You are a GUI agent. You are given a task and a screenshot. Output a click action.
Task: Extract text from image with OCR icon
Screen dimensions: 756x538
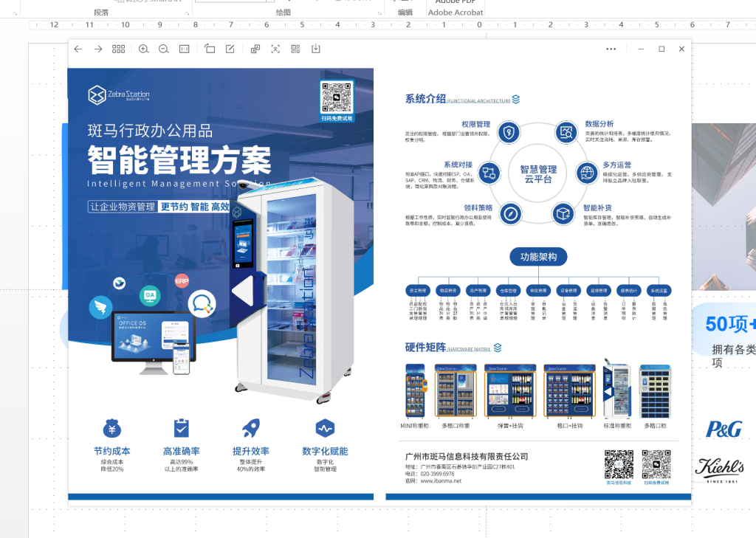coord(275,49)
